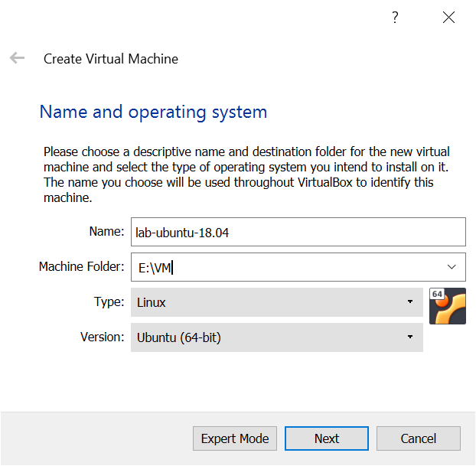
Task: Click the back arrow icon
Action: [x=17, y=57]
